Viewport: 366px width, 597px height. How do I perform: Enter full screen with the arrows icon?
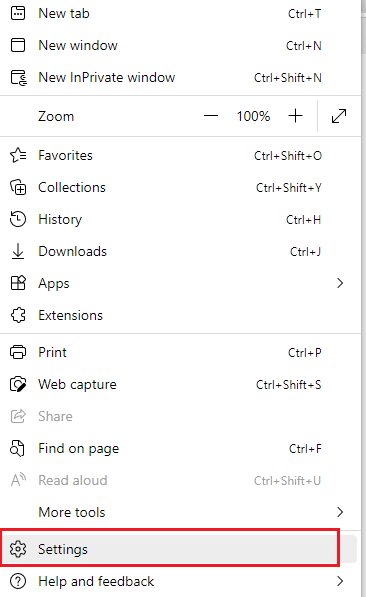[x=339, y=116]
